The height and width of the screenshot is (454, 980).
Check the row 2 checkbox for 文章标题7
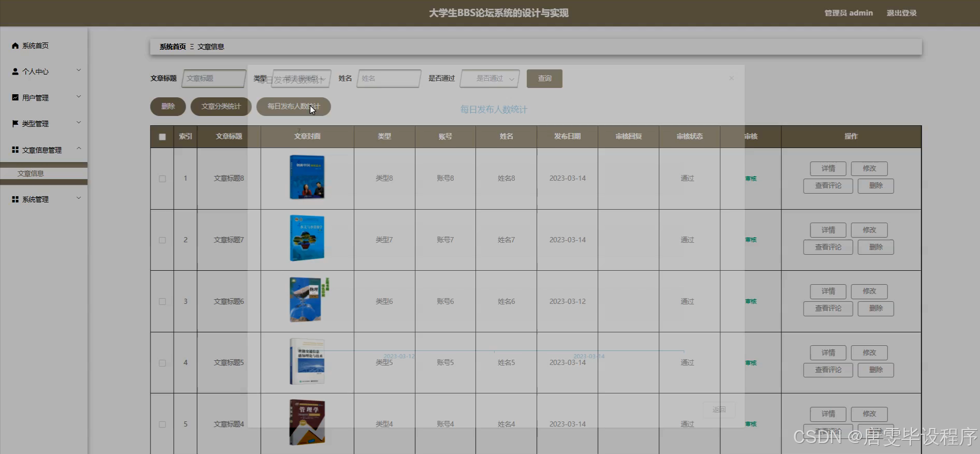click(162, 240)
